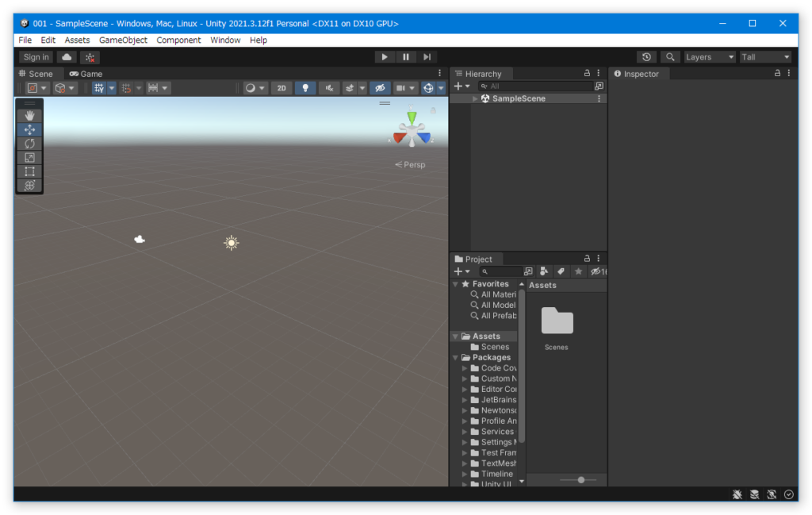The image size is (812, 515).
Task: Toggle 2D view mode in Scene
Action: (282, 88)
